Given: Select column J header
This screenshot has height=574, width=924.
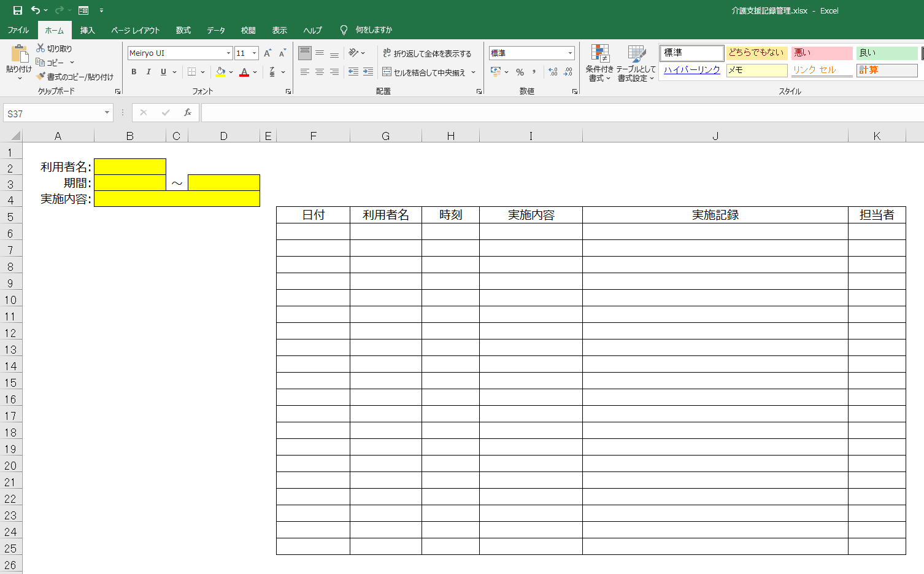Looking at the screenshot, I should 715,136.
